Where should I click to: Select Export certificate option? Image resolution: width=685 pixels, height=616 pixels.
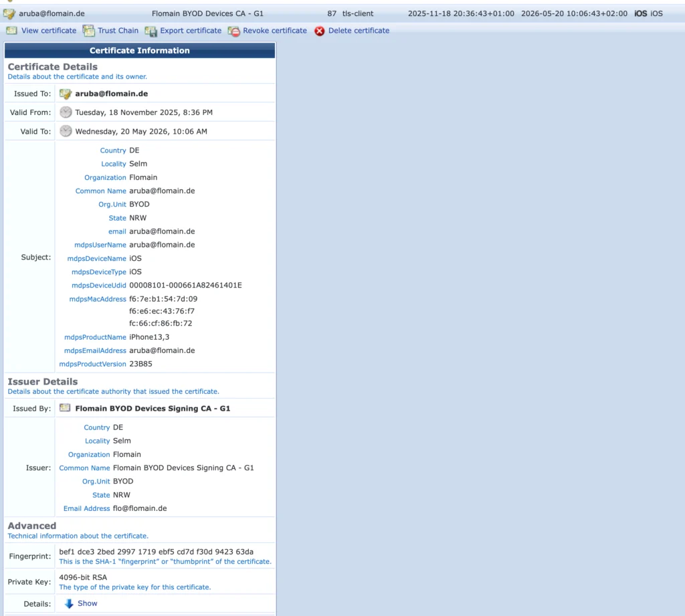[x=191, y=31]
